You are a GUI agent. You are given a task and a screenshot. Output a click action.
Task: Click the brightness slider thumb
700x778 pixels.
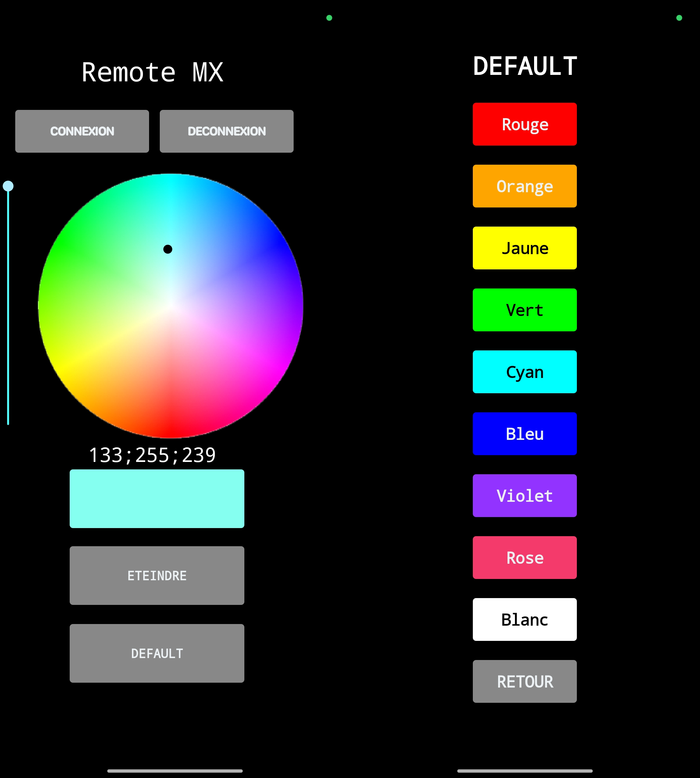point(8,186)
